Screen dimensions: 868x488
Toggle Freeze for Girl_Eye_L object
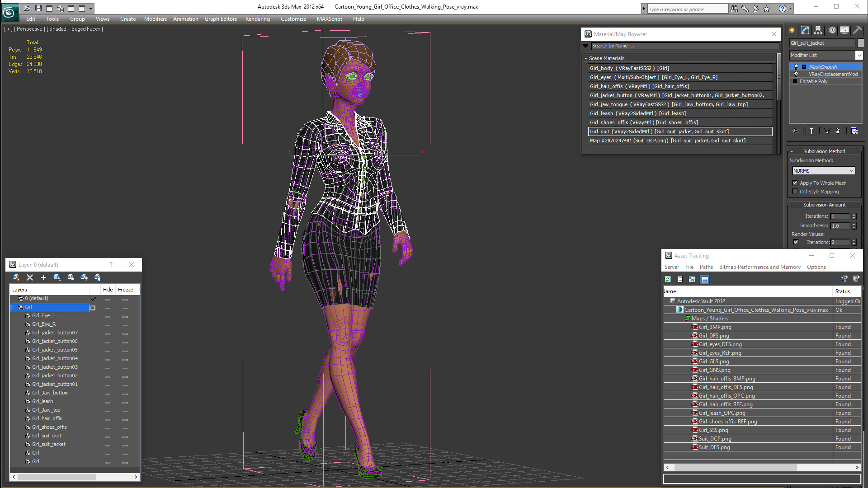(x=125, y=316)
